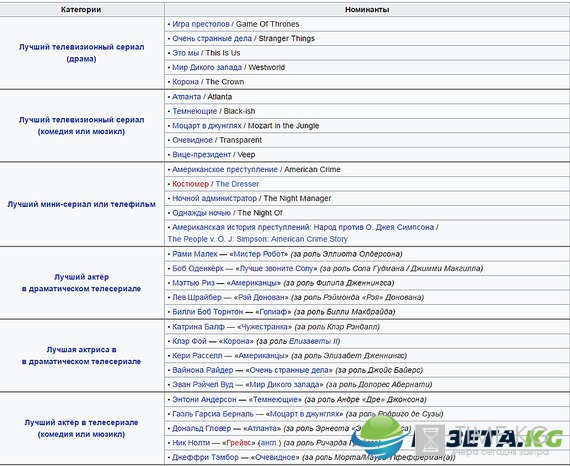Open the '(англ.)' link next to Грейвс
The width and height of the screenshot is (570, 466).
click(x=269, y=443)
